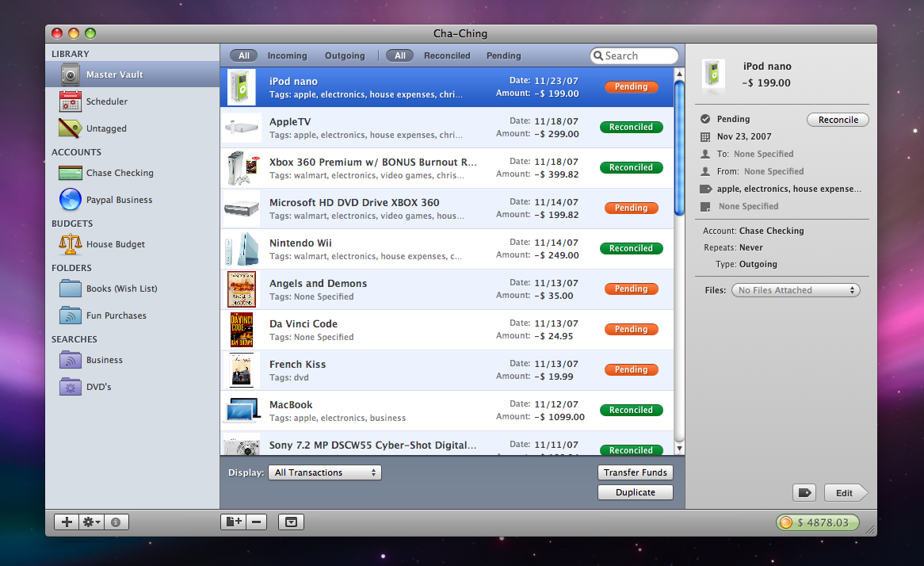
Task: Click the info button in bottom bar
Action: tap(116, 522)
